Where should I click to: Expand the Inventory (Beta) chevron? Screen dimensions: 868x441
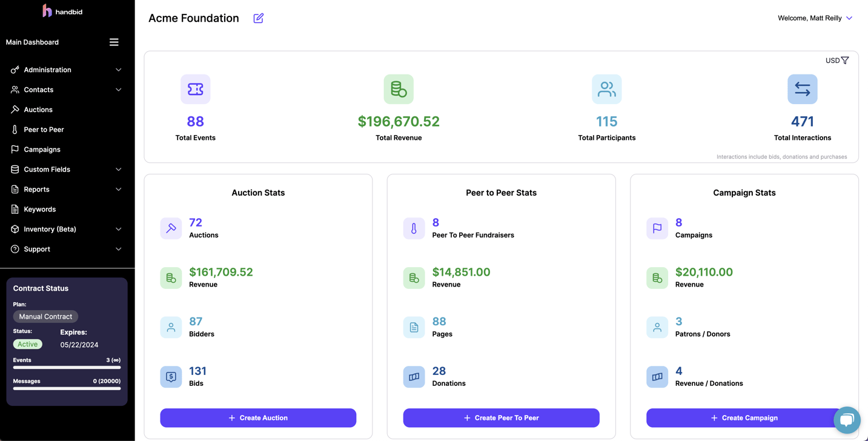119,230
